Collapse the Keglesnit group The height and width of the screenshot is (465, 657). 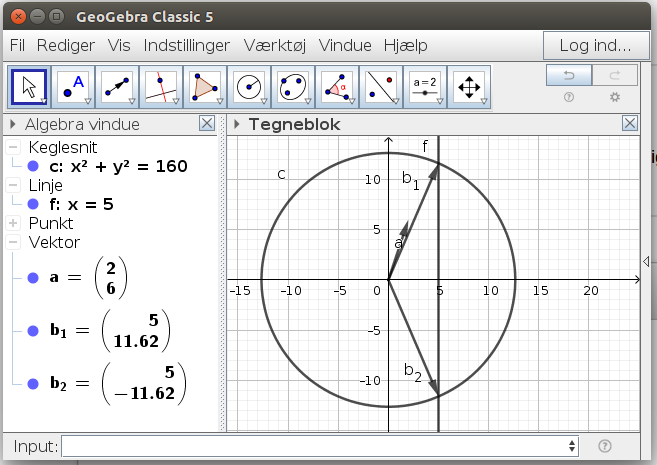click(x=13, y=147)
